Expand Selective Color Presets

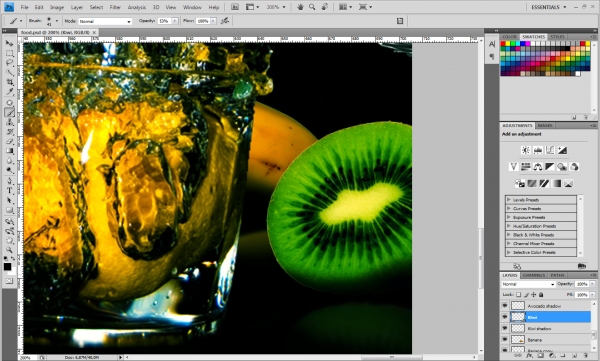click(509, 252)
